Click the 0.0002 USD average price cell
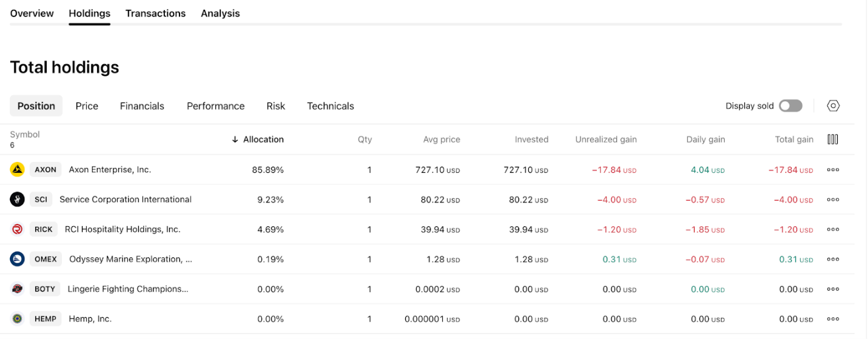 (x=438, y=289)
